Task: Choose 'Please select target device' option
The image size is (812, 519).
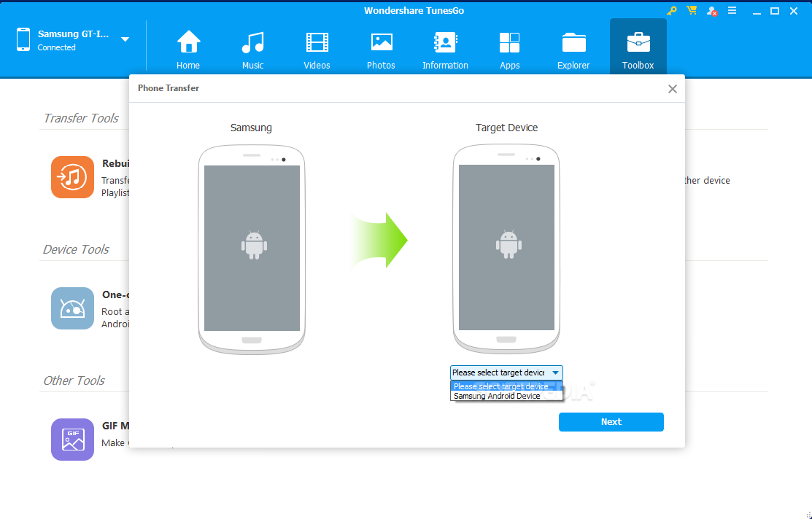Action: click(x=506, y=386)
